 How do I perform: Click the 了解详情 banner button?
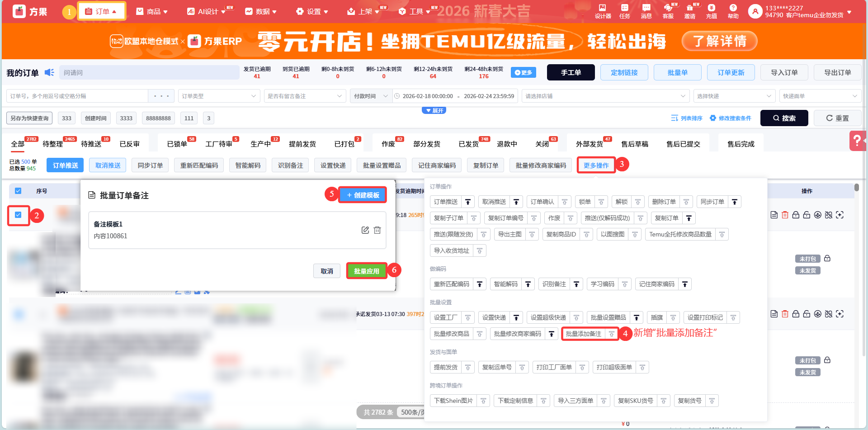720,41
